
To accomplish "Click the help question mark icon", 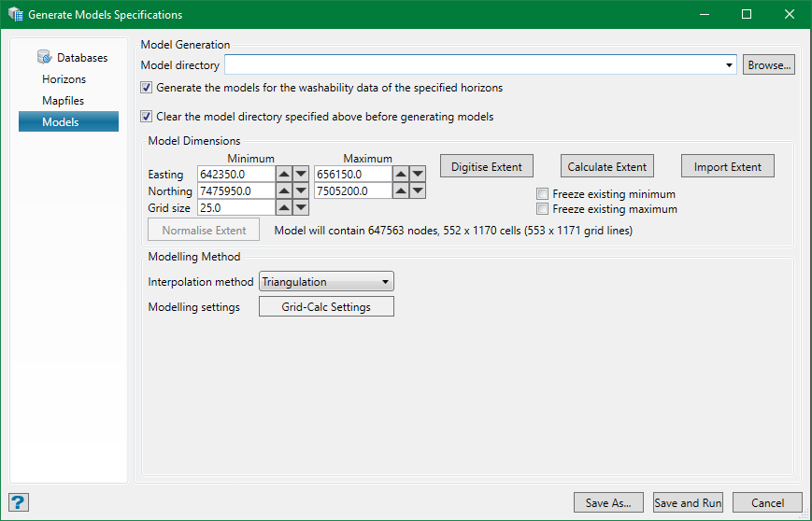I will coord(19,502).
